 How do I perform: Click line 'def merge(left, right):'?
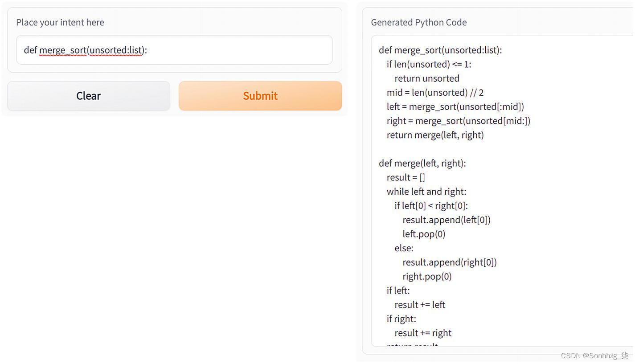coord(422,163)
